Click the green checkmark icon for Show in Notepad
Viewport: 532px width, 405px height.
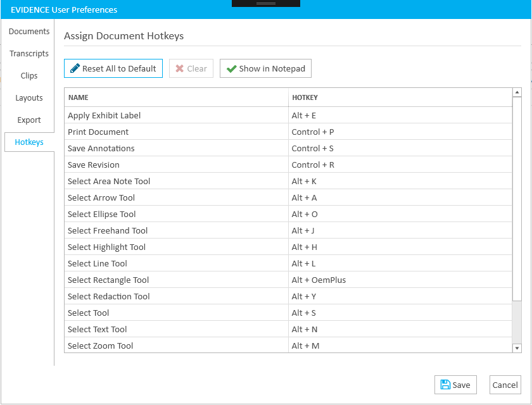231,68
